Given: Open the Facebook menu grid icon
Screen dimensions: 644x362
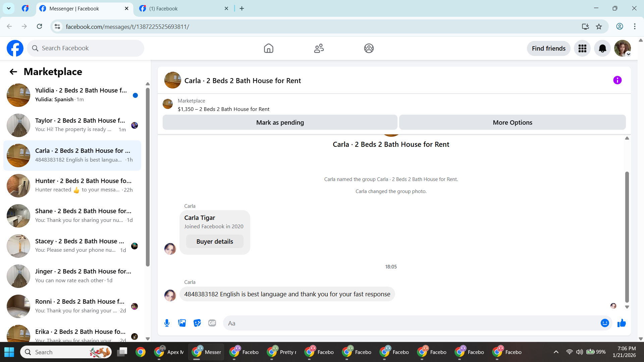Looking at the screenshot, I should tap(582, 49).
